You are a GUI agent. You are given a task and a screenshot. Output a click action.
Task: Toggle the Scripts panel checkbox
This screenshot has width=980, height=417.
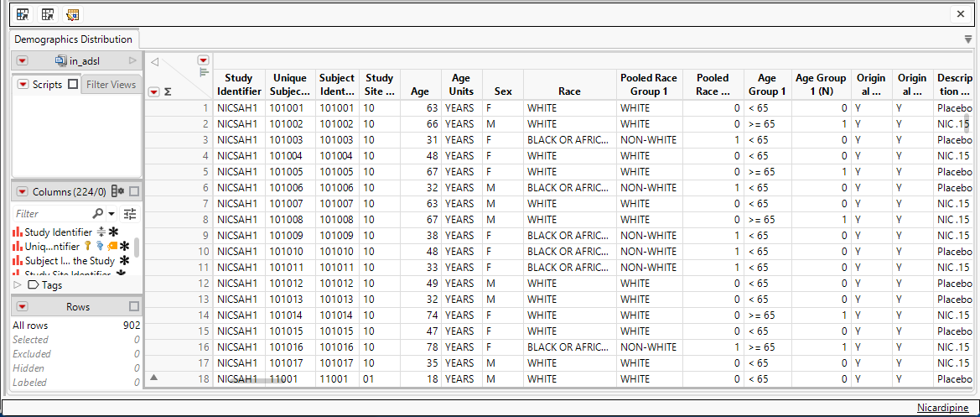point(72,85)
